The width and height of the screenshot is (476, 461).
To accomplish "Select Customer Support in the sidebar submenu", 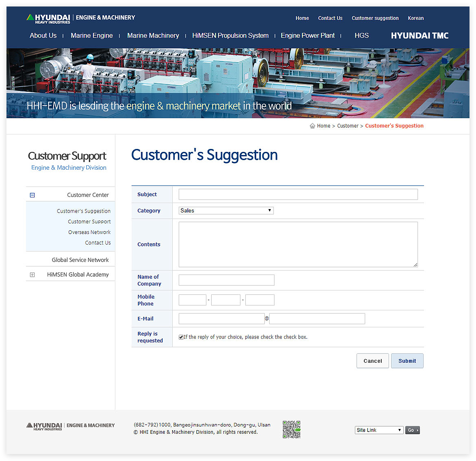I will (x=89, y=222).
